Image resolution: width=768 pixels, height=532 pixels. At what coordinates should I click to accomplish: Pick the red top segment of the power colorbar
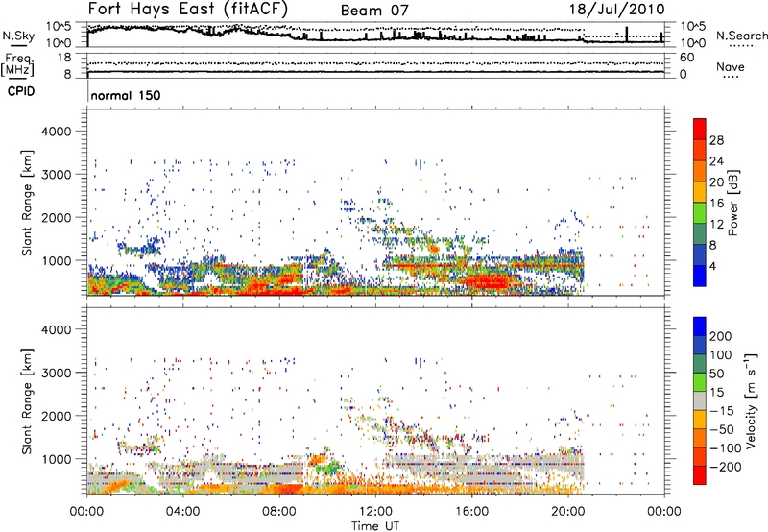point(700,130)
